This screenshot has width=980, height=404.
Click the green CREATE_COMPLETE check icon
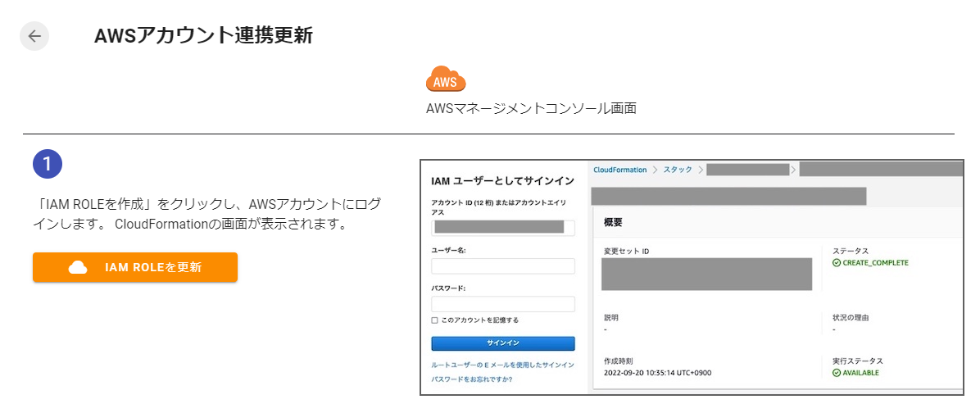[x=837, y=263]
